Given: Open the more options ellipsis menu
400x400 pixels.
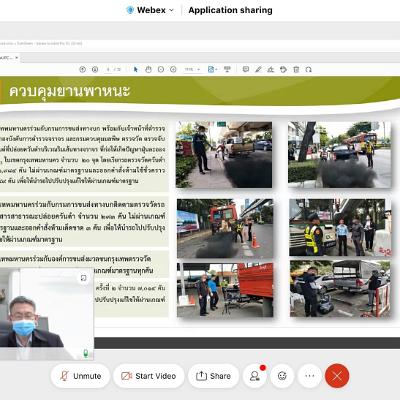Looking at the screenshot, I should pyautogui.click(x=310, y=376).
